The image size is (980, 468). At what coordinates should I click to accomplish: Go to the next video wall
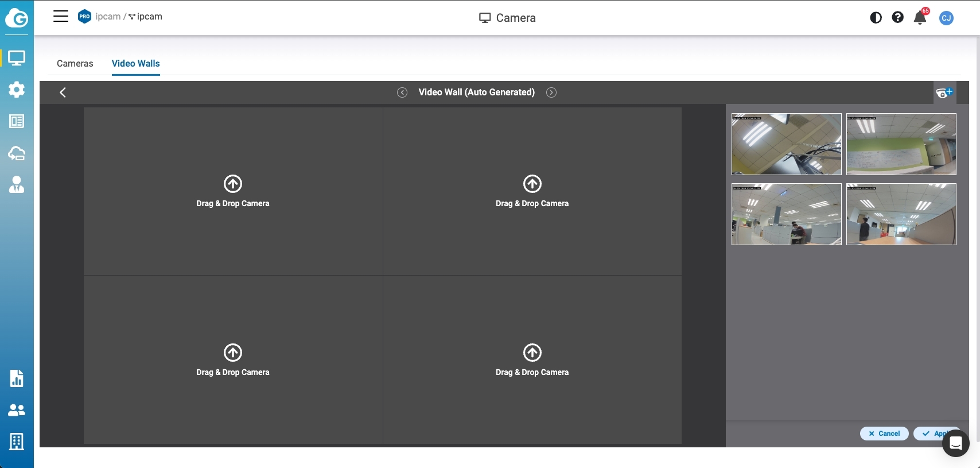(x=551, y=92)
